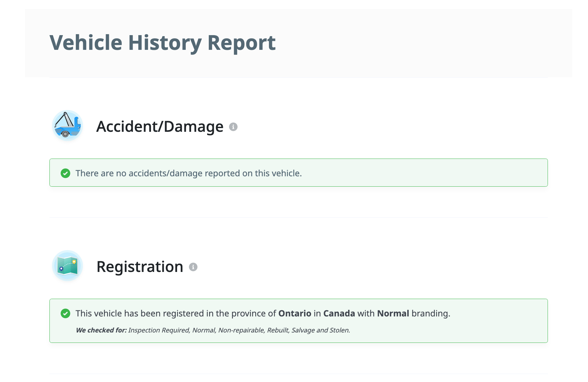Viewport: 588px width, 382px height.
Task: Click the bold Canada country name
Action: tap(339, 313)
